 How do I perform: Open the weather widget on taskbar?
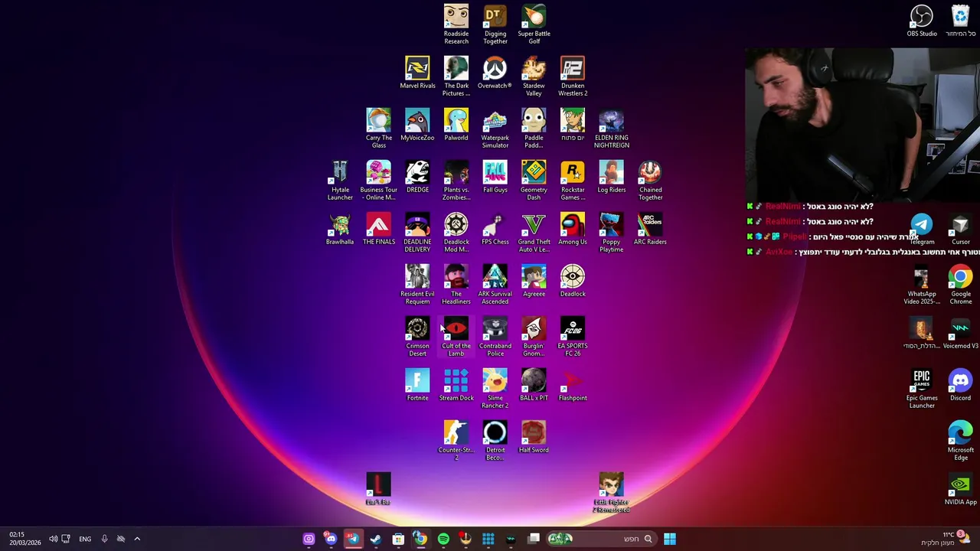coord(946,539)
